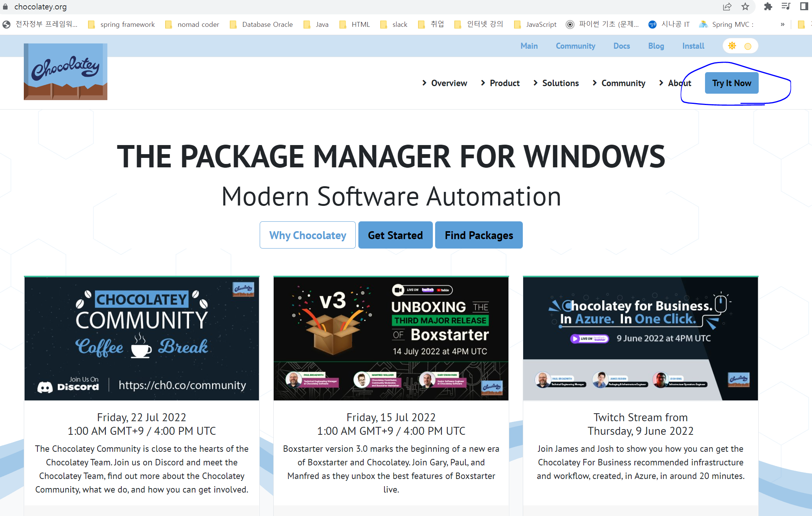Click the Try It Now button
This screenshot has height=516, width=812.
click(x=731, y=83)
